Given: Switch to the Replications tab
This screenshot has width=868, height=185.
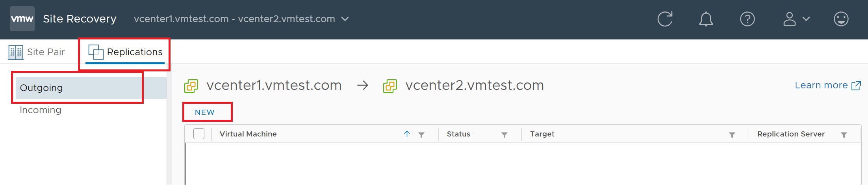Looking at the screenshot, I should coord(125,52).
